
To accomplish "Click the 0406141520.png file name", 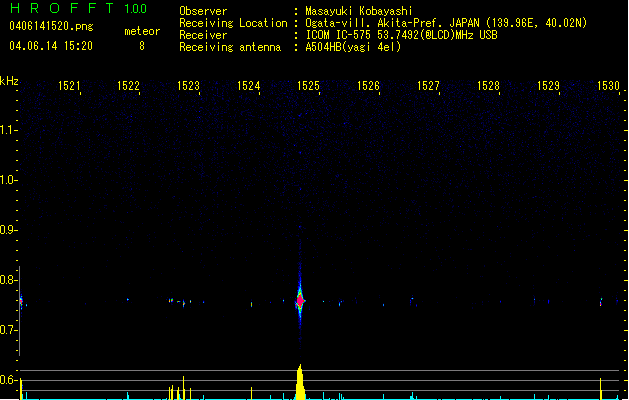I will click(x=50, y=24).
